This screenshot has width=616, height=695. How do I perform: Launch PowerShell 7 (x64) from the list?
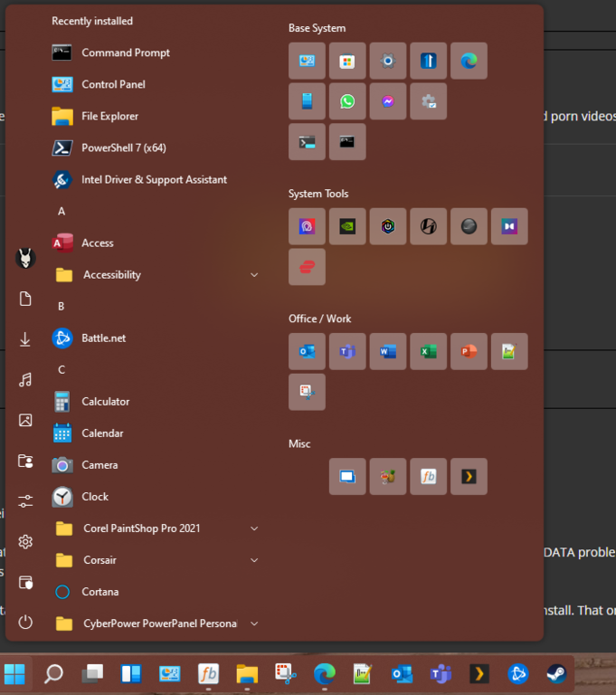[155, 148]
